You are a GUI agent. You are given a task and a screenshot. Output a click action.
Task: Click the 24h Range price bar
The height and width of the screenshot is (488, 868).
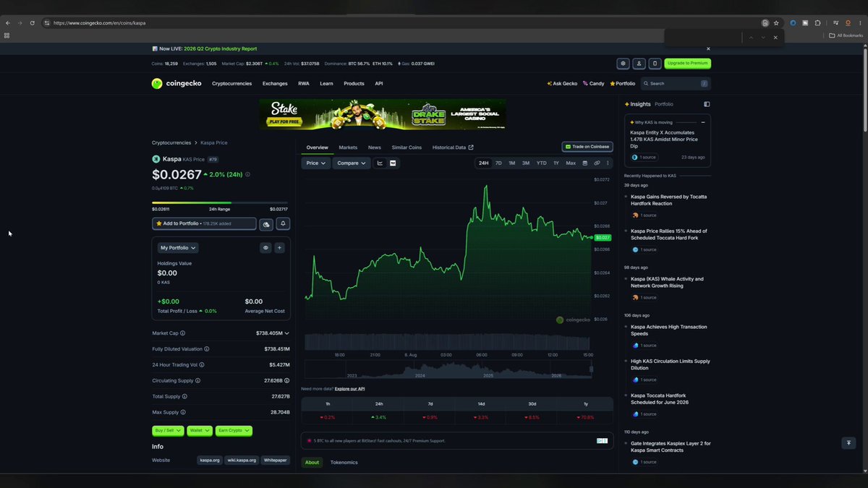[220, 202]
